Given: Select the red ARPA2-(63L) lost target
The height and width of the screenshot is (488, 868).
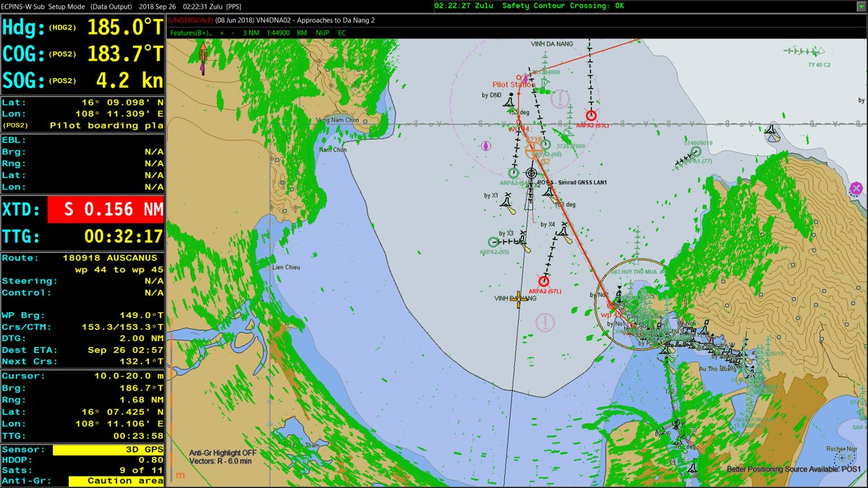Looking at the screenshot, I should (x=591, y=115).
